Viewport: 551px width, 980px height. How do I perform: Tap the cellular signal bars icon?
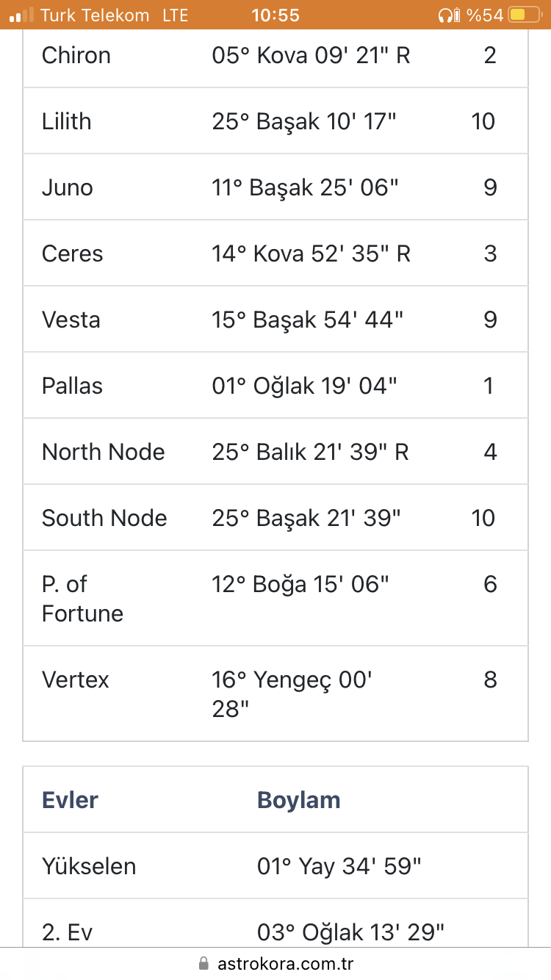click(x=22, y=14)
